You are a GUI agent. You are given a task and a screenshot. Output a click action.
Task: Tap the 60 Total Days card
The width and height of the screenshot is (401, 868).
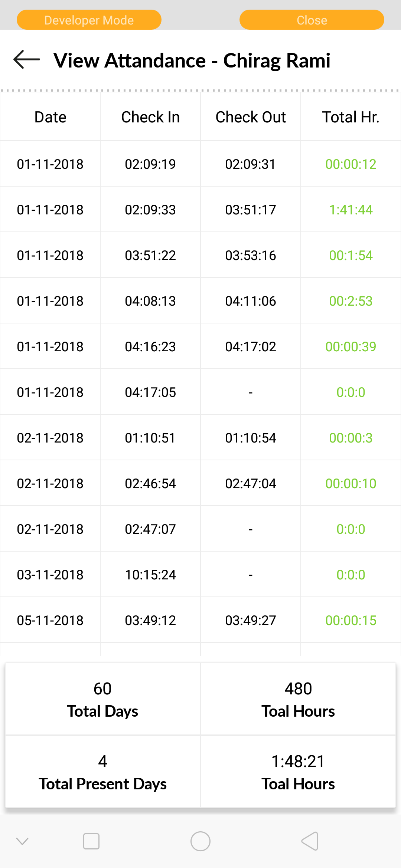pyautogui.click(x=102, y=699)
